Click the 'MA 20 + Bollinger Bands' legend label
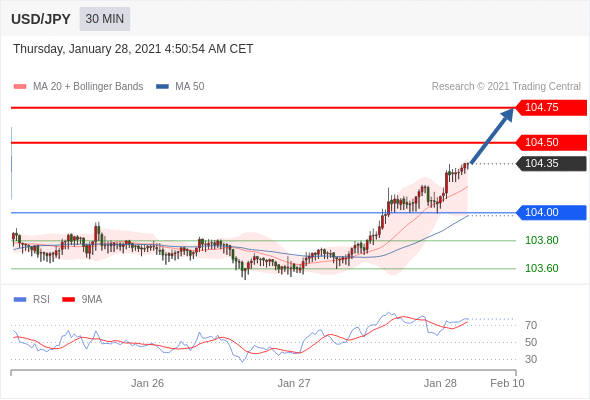Viewport: 590px width, 400px height. (x=88, y=87)
